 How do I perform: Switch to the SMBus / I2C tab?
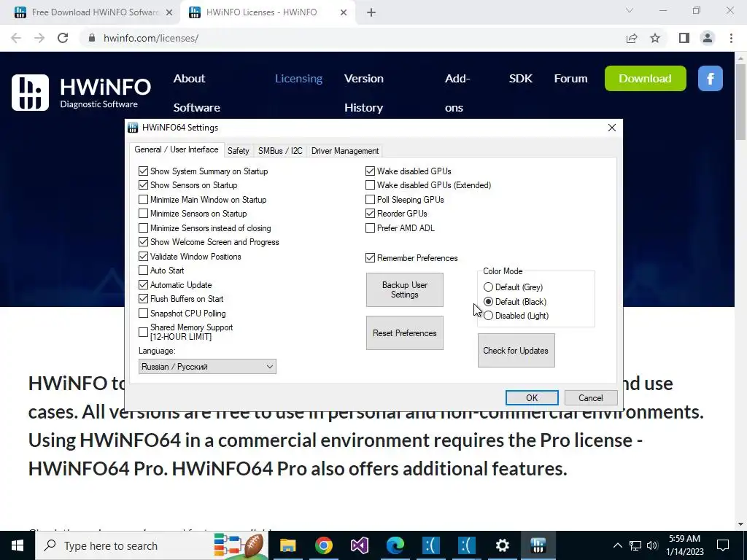[x=280, y=151]
